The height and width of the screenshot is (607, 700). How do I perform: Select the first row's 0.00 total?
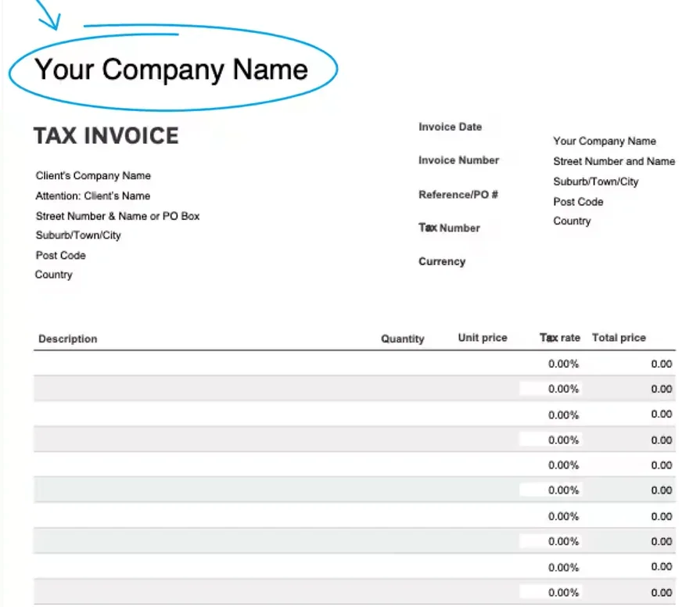pos(661,364)
